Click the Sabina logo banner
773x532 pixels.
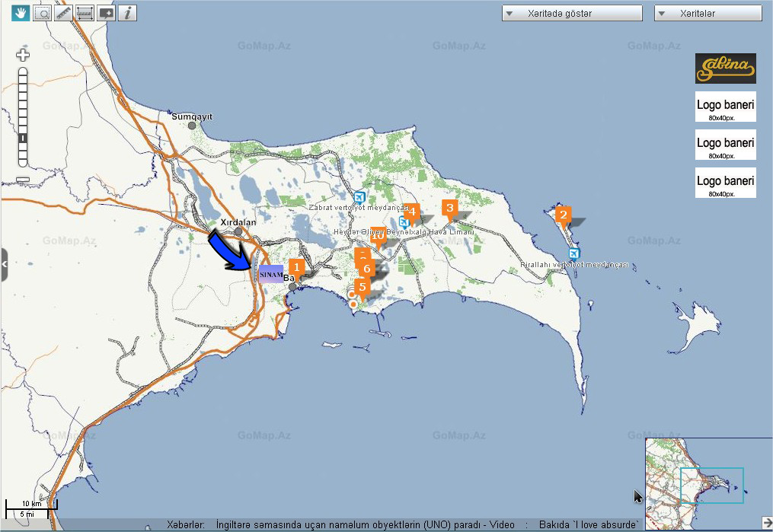pos(725,68)
